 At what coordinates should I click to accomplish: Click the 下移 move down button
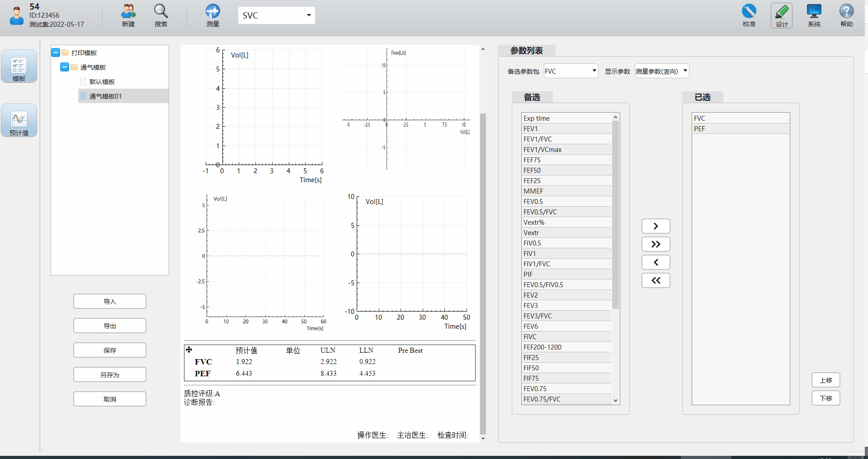826,398
